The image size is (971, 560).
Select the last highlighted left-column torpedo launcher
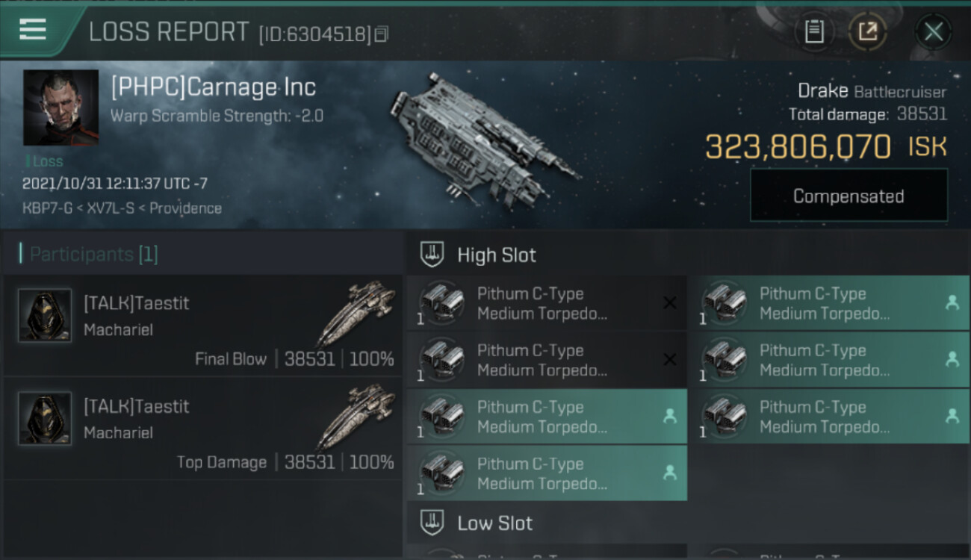point(547,473)
